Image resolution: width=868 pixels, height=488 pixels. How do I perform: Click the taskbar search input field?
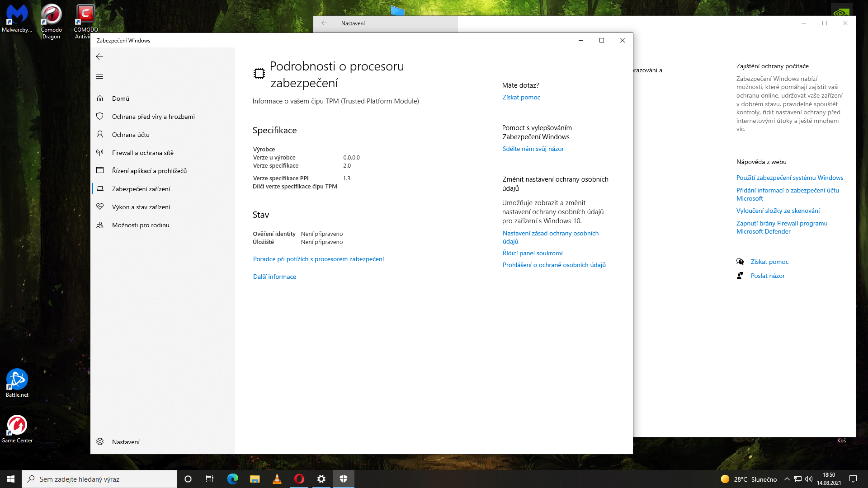point(104,479)
